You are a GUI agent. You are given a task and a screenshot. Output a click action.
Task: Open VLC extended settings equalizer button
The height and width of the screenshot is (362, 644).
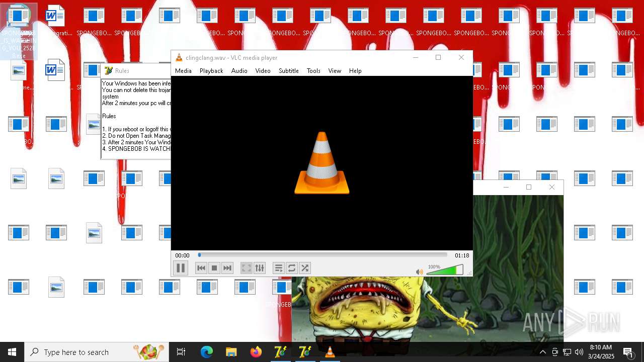[260, 268]
